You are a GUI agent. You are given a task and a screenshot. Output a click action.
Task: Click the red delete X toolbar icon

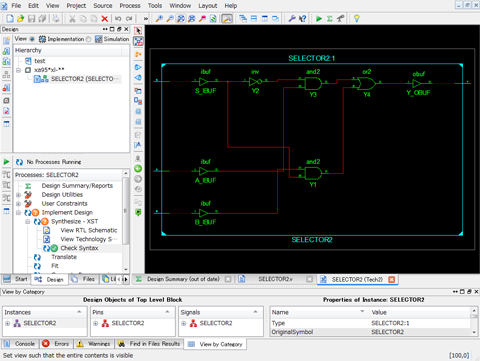pyautogui.click(x=104, y=19)
